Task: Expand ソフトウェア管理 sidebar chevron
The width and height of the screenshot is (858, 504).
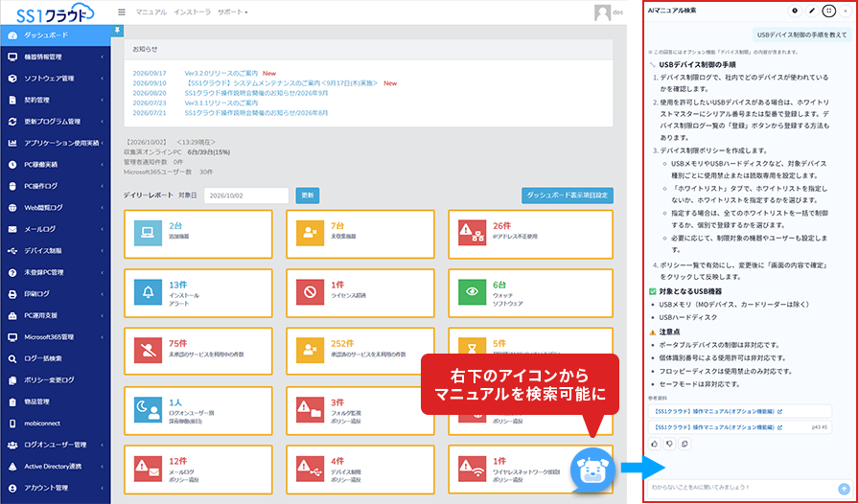Action: pos(103,79)
